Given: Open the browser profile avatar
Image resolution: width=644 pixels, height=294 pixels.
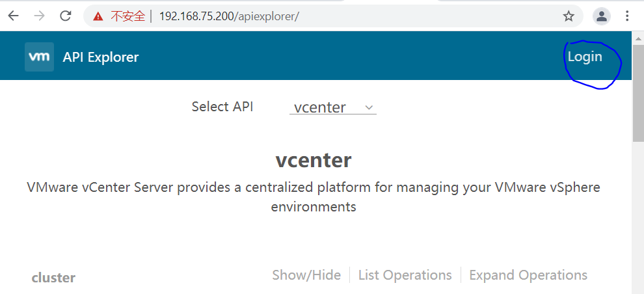Looking at the screenshot, I should (x=602, y=16).
